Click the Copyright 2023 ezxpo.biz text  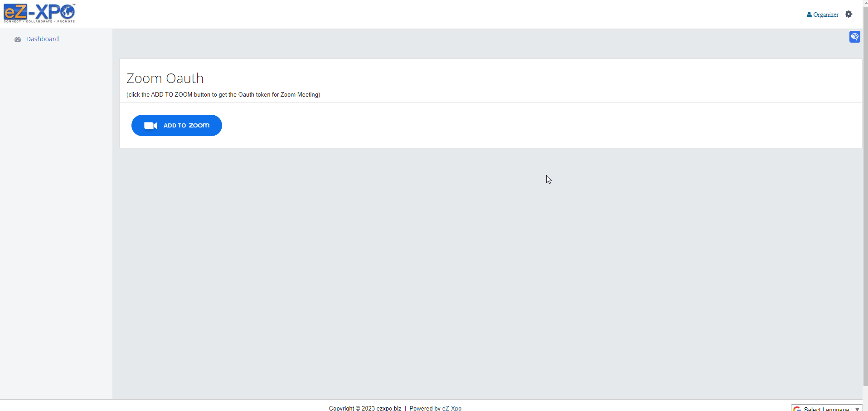pos(365,408)
